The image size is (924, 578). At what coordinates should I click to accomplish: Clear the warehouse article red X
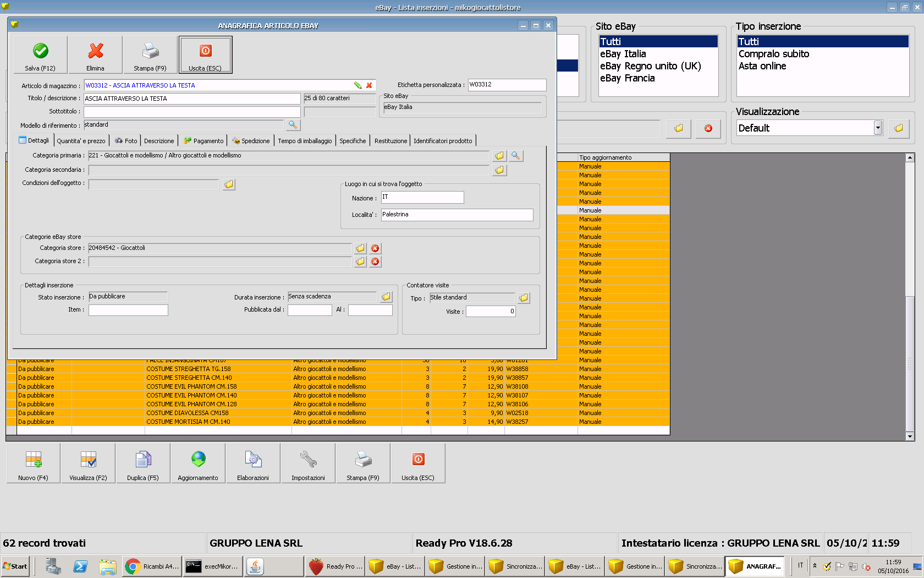[369, 85]
